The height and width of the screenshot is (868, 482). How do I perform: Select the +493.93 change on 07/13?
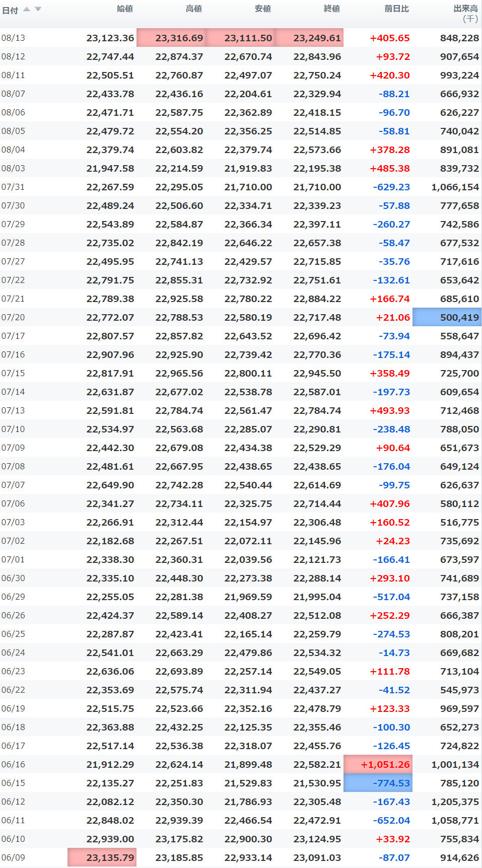pos(390,410)
